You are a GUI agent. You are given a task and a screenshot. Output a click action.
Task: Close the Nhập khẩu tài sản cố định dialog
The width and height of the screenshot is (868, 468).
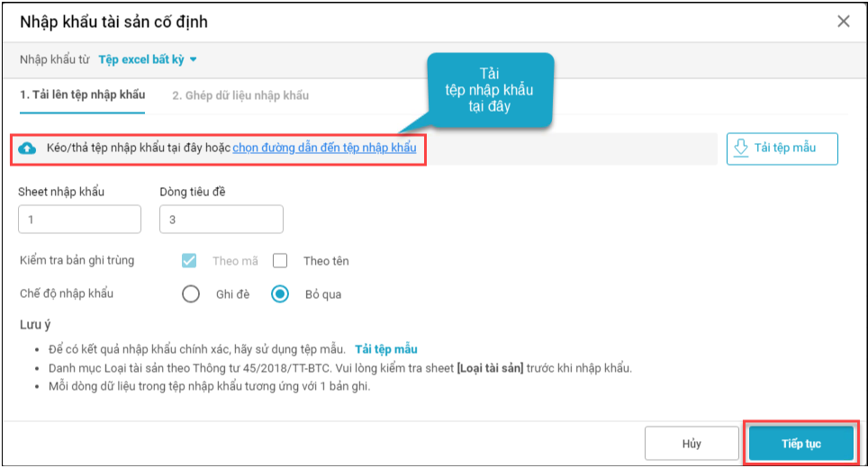(x=844, y=22)
